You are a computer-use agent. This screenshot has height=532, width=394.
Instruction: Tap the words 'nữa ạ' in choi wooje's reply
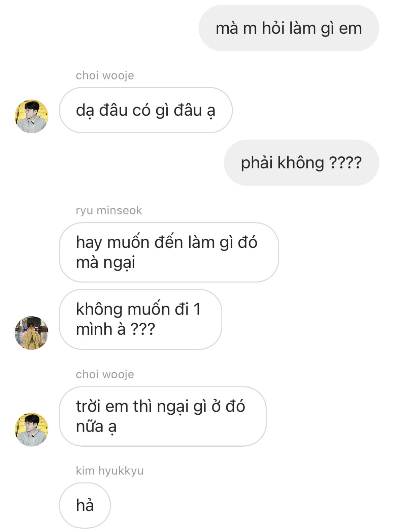pos(96,426)
